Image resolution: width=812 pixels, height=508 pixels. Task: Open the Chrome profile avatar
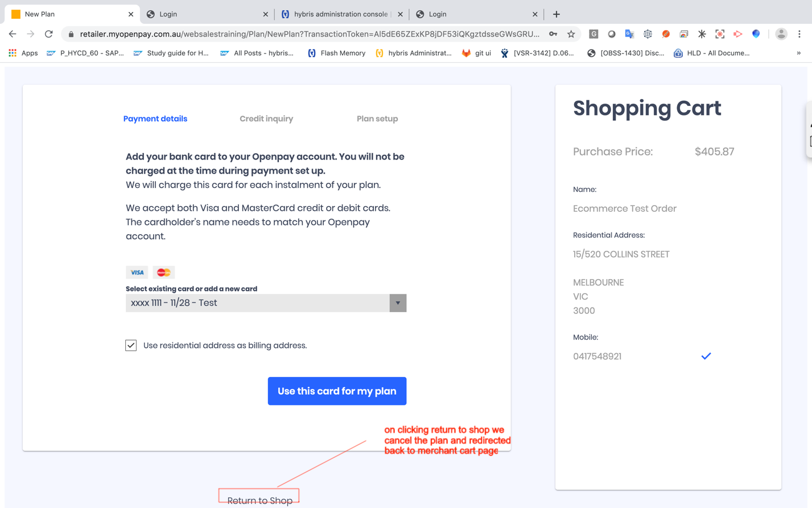click(781, 34)
